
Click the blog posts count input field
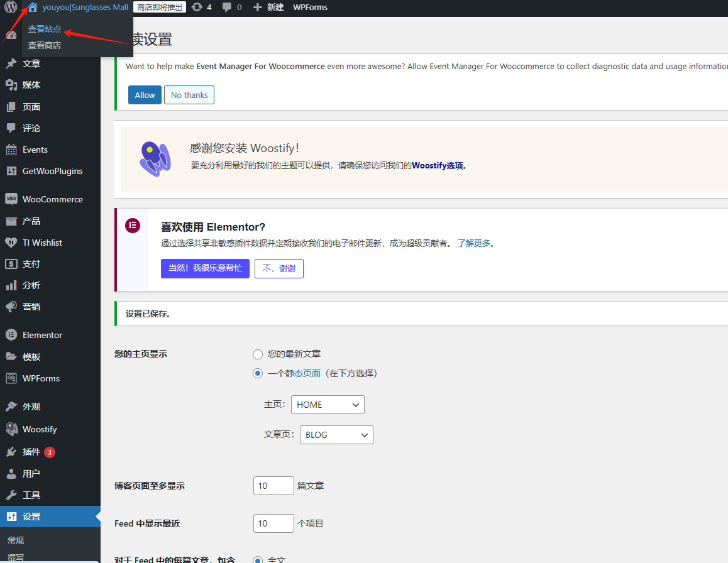pos(273,485)
